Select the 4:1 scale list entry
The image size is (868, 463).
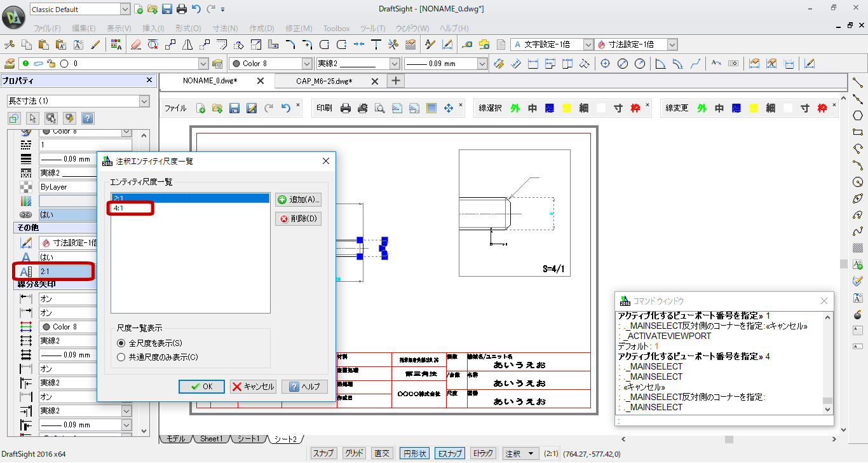(x=190, y=209)
